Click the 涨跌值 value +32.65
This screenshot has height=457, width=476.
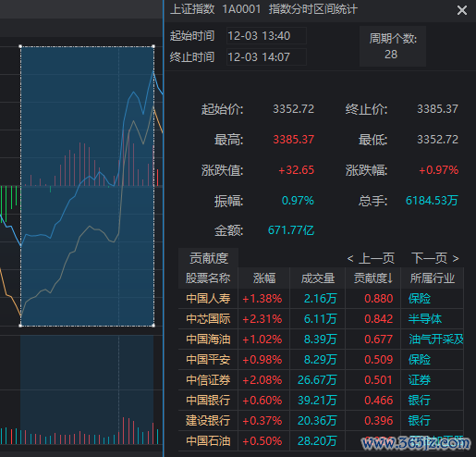tap(296, 170)
